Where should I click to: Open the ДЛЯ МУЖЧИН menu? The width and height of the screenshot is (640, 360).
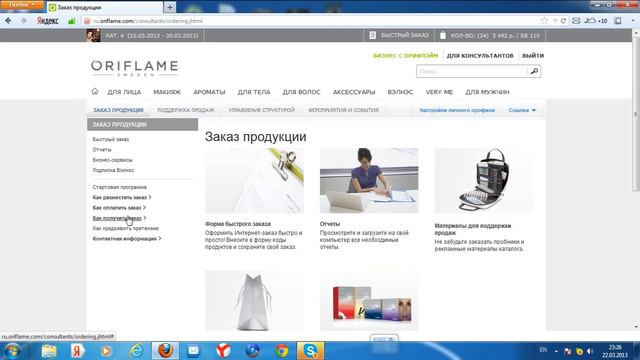click(x=487, y=92)
